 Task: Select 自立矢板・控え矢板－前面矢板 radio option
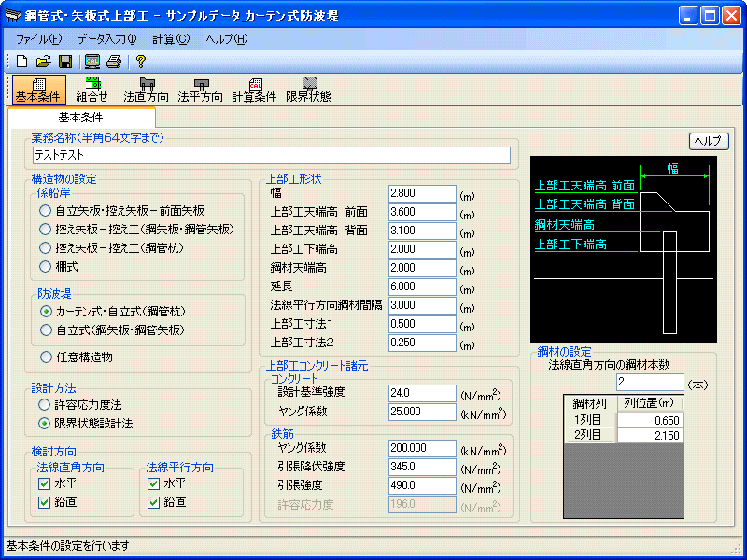(46, 211)
